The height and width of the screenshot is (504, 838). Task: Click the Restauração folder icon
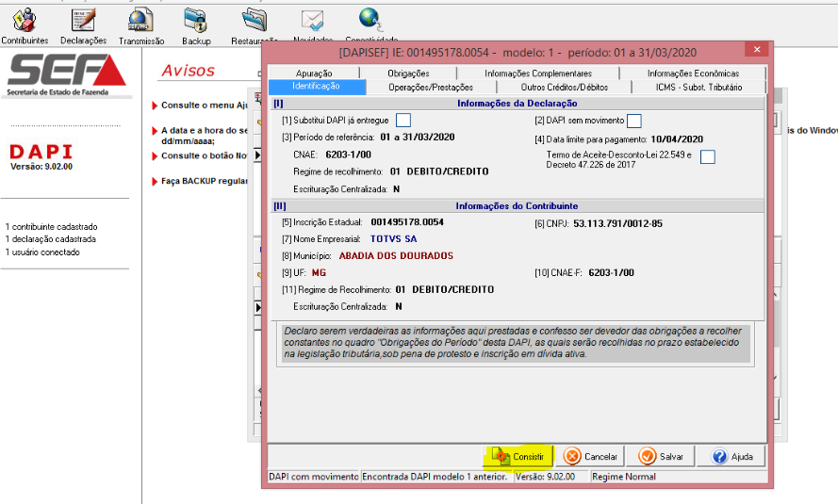(255, 20)
